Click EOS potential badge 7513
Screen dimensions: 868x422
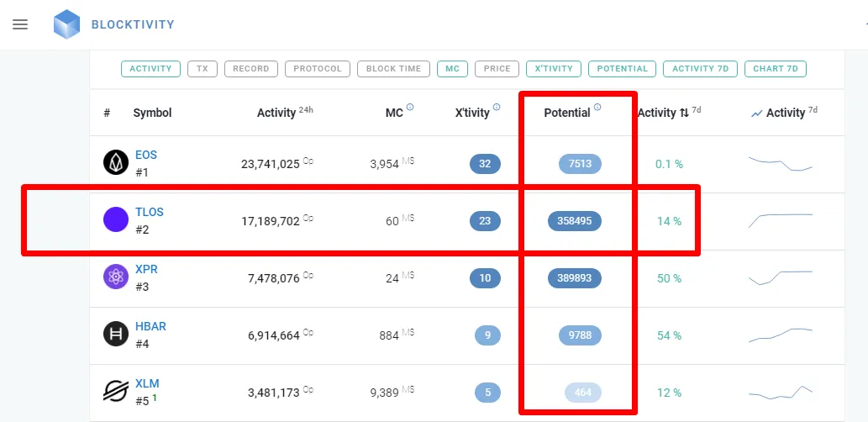(x=580, y=164)
